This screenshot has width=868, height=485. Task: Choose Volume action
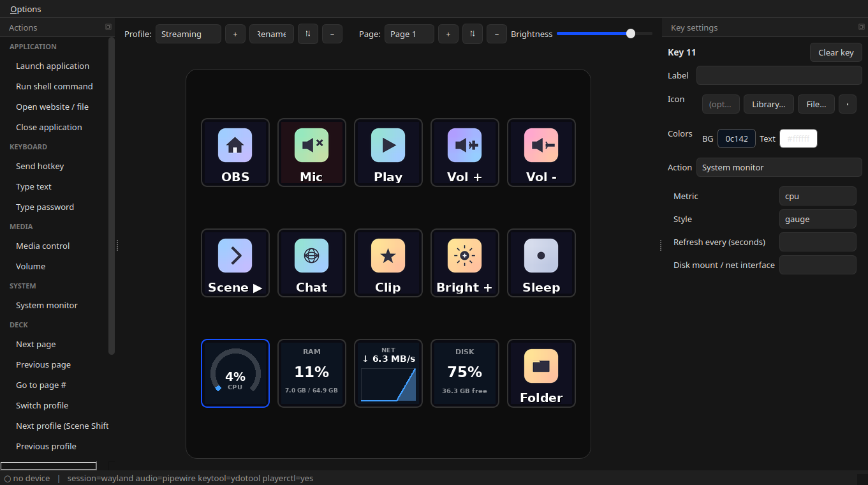click(31, 266)
